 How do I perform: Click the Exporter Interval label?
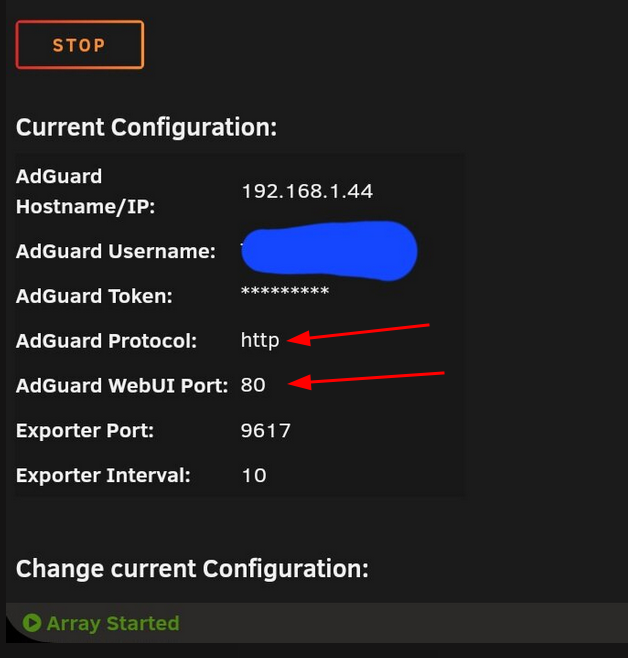pos(103,475)
